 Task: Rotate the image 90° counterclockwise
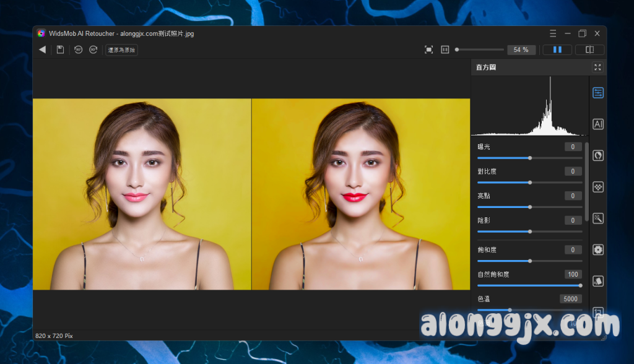(x=78, y=50)
